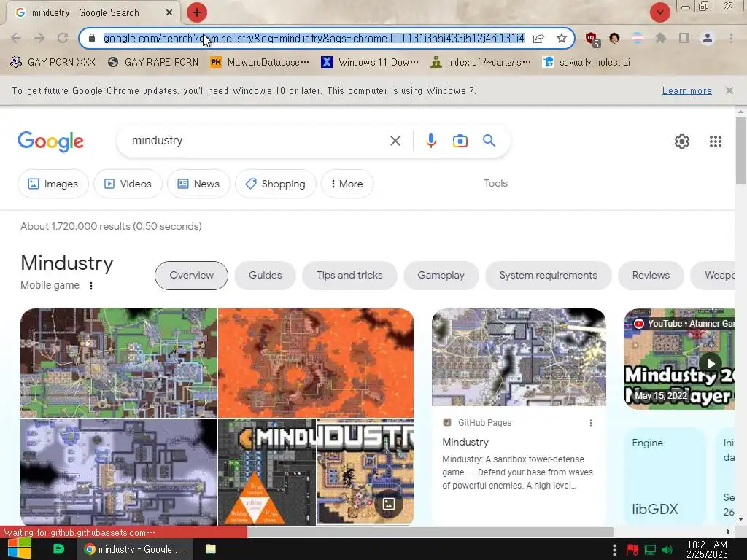Screen dimensions: 747x560
Task: Select the Guides chip
Action: pos(266,275)
